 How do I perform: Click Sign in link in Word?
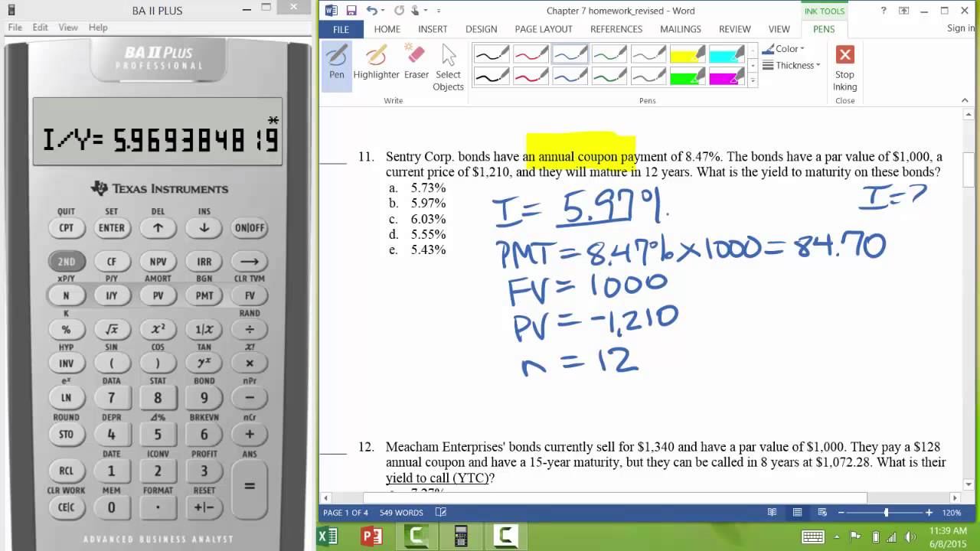pos(961,28)
